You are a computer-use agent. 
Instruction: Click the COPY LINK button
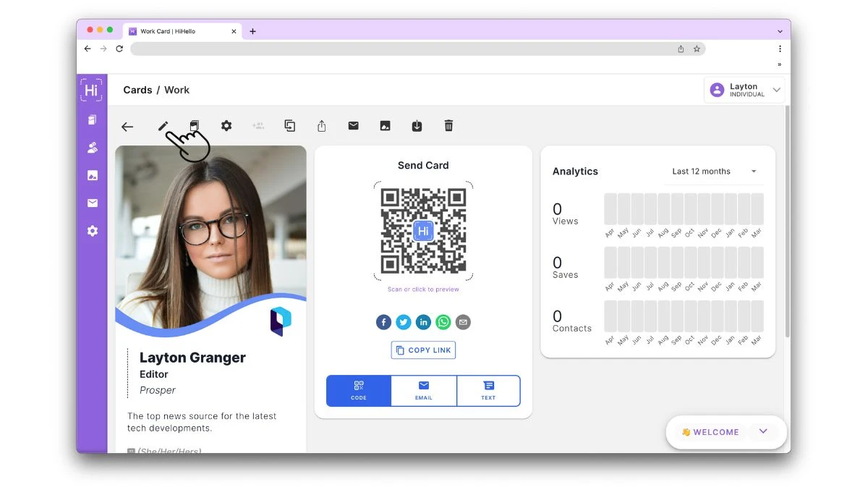[x=423, y=350]
